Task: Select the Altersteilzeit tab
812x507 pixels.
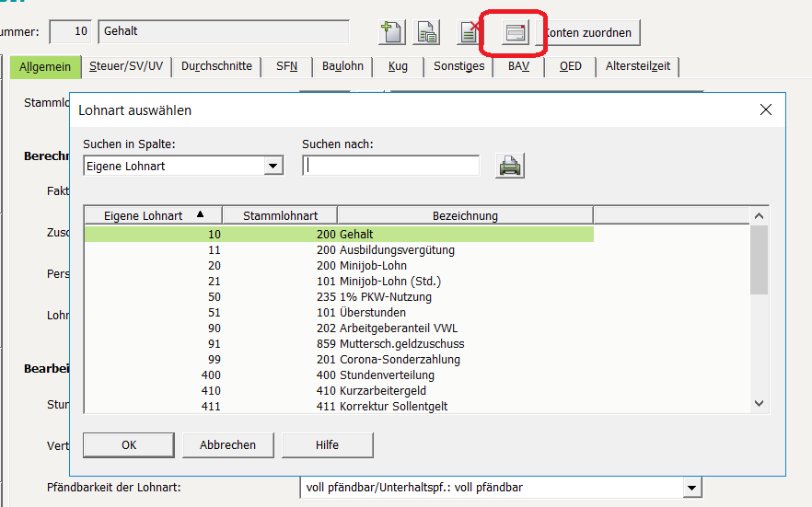Action: pos(637,66)
